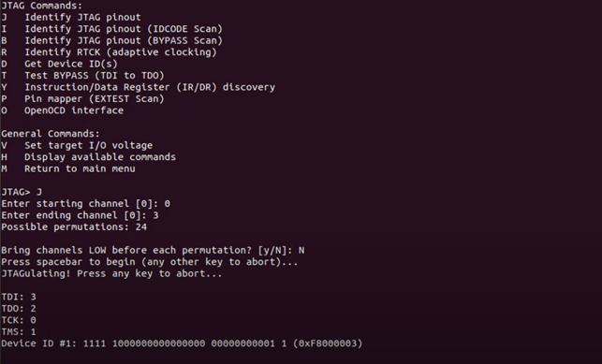
Task: Click the 'Test BYPASS (TDI to TDO)' line
Action: [82, 75]
